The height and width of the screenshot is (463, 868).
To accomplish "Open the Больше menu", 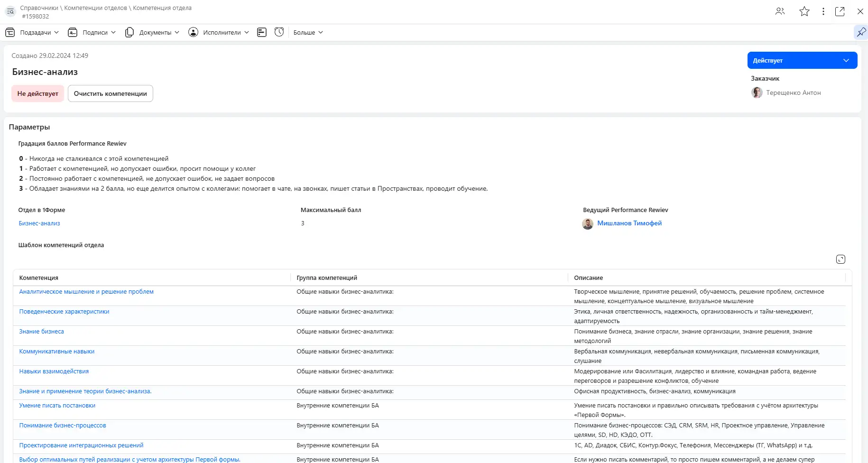I will point(308,32).
